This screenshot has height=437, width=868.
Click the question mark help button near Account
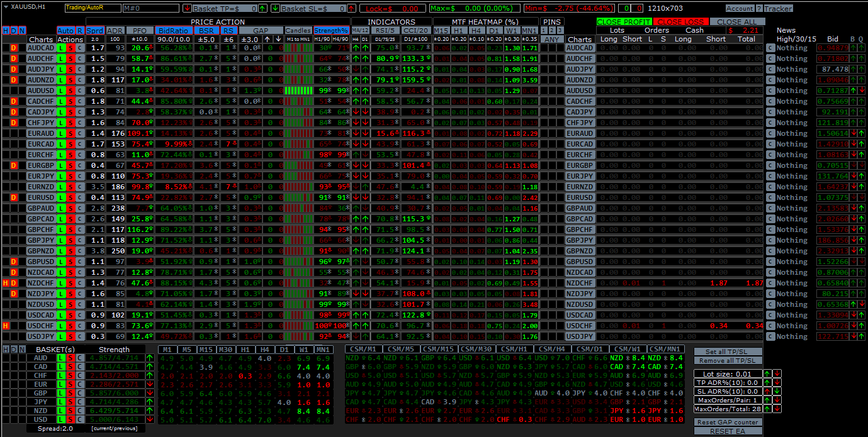[758, 9]
